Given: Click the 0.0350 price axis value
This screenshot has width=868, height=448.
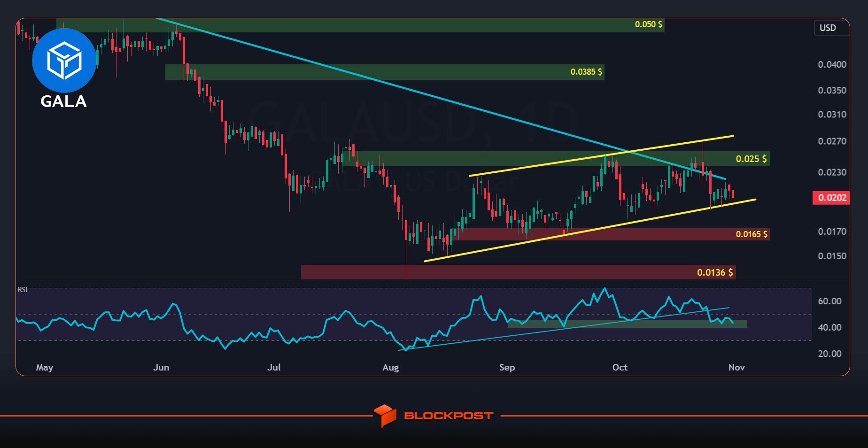Looking at the screenshot, I should [x=832, y=91].
